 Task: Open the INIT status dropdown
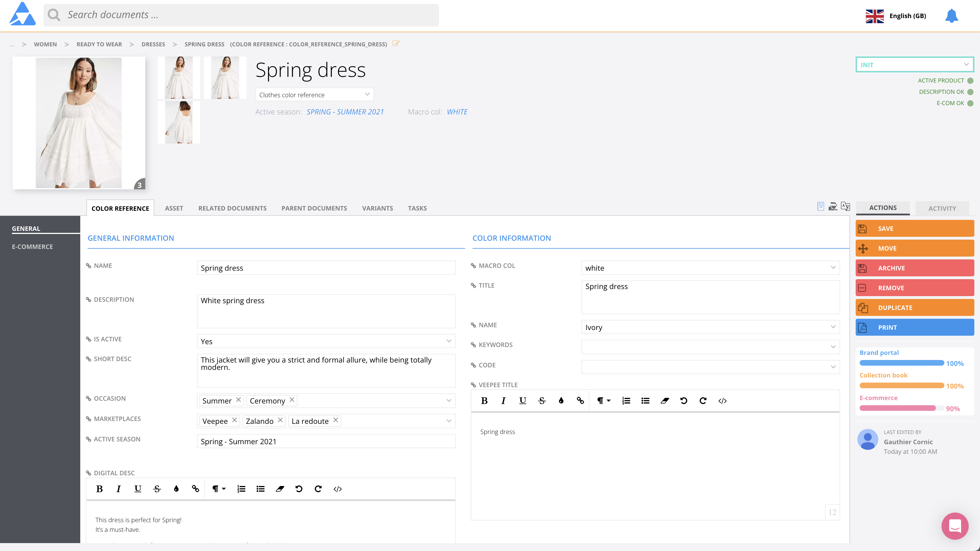(914, 65)
